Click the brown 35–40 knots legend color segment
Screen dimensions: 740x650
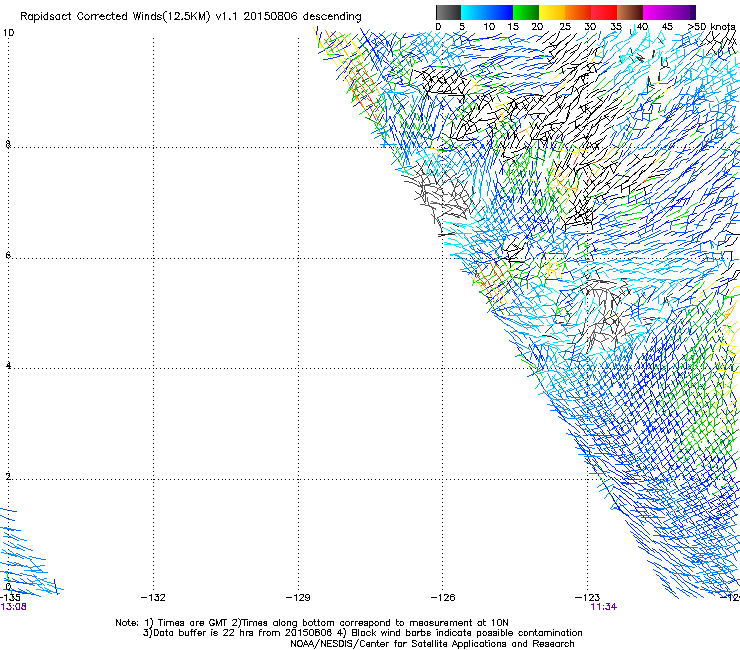click(x=630, y=12)
